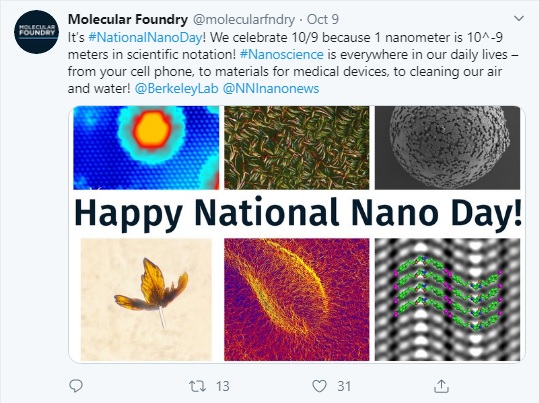Enlarge the butterfly-shaped nanostructure image

click(x=146, y=299)
